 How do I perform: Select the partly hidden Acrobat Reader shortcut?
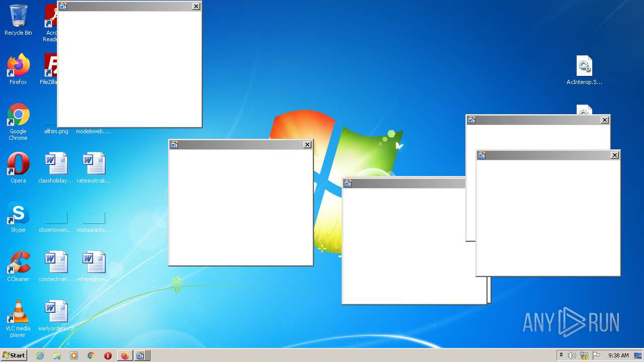50,23
